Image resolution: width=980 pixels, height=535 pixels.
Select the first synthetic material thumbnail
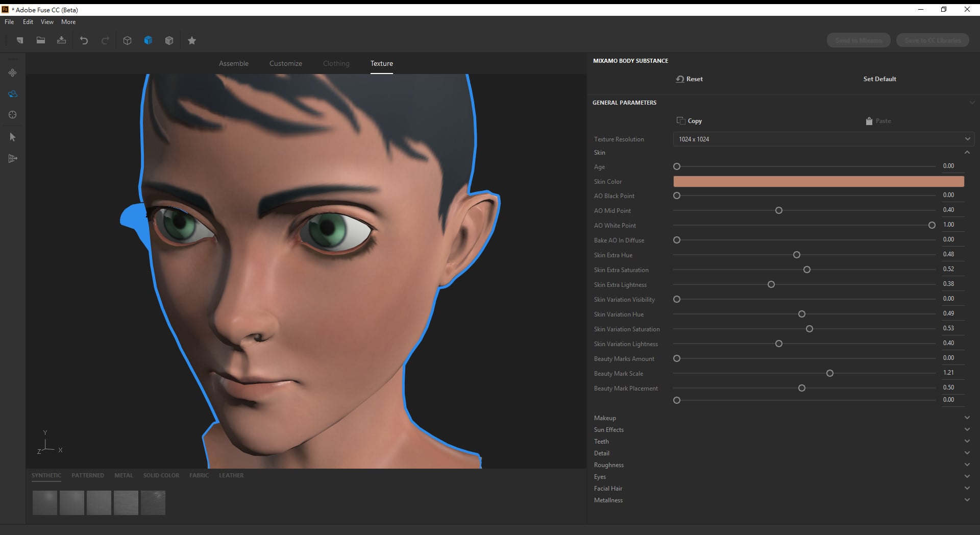pyautogui.click(x=45, y=502)
